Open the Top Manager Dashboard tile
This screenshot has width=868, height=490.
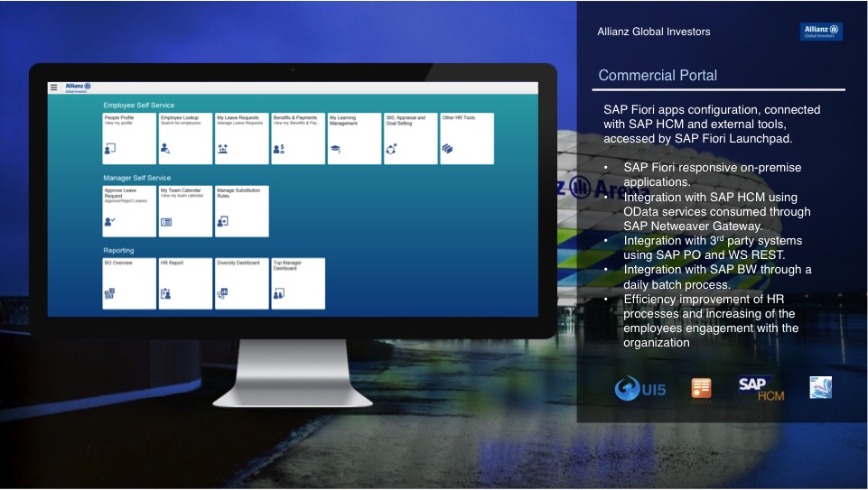click(x=298, y=283)
